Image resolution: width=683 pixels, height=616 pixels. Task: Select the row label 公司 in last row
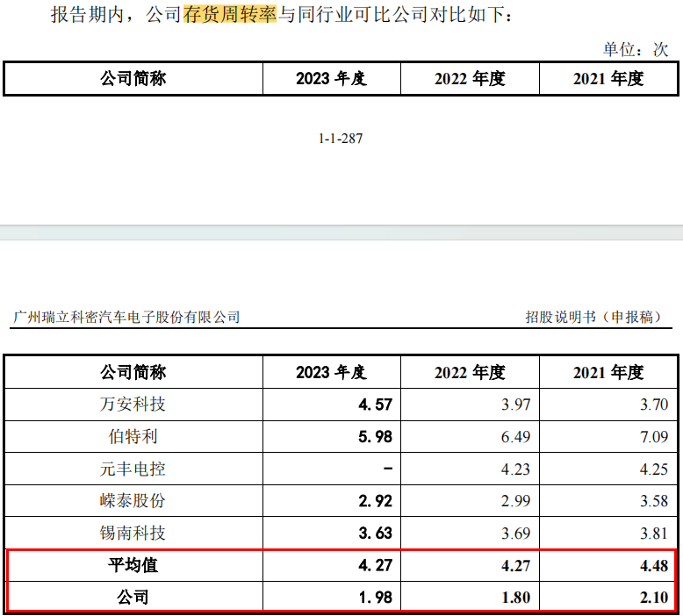pyautogui.click(x=133, y=598)
